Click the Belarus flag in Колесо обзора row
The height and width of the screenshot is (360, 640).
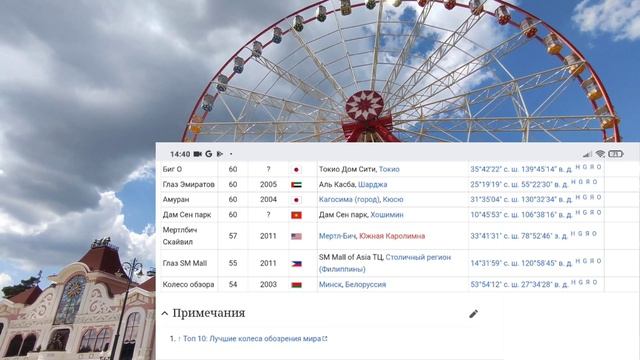click(296, 285)
